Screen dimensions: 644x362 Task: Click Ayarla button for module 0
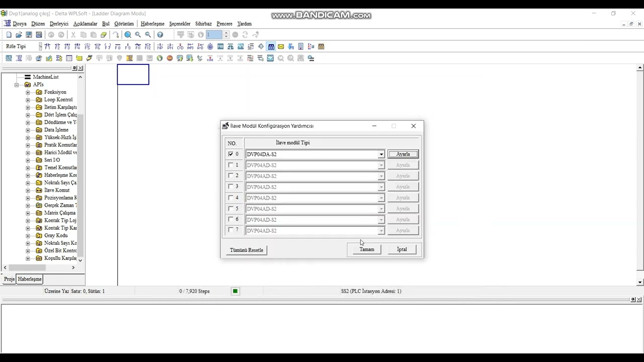[403, 154]
